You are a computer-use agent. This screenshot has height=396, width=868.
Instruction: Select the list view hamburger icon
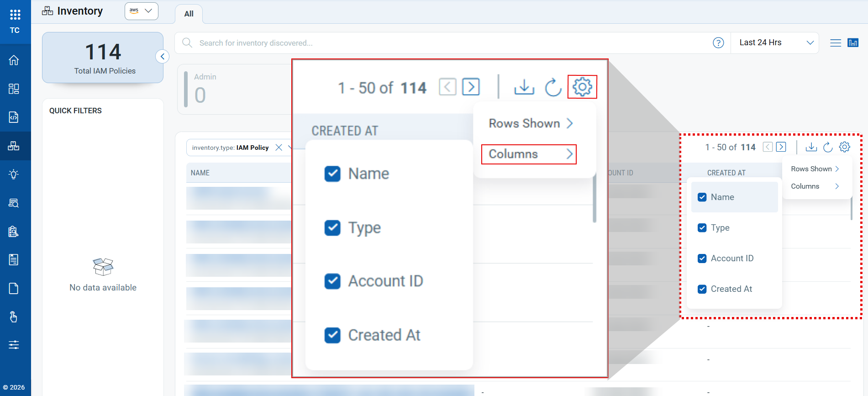click(x=835, y=43)
